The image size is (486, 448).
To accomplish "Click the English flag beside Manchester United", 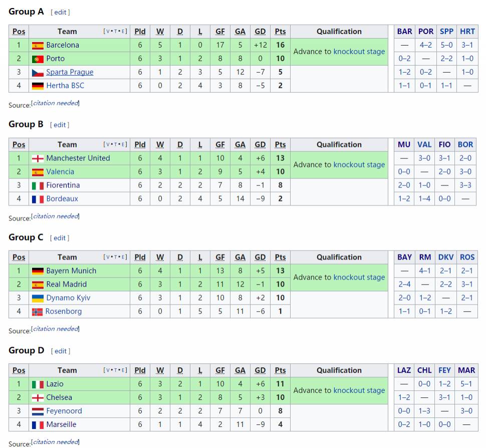I will 38,158.
